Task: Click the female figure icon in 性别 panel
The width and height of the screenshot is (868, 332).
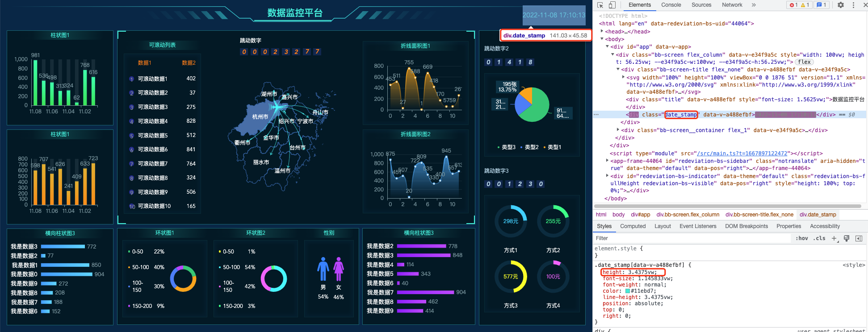Action: 339,269
